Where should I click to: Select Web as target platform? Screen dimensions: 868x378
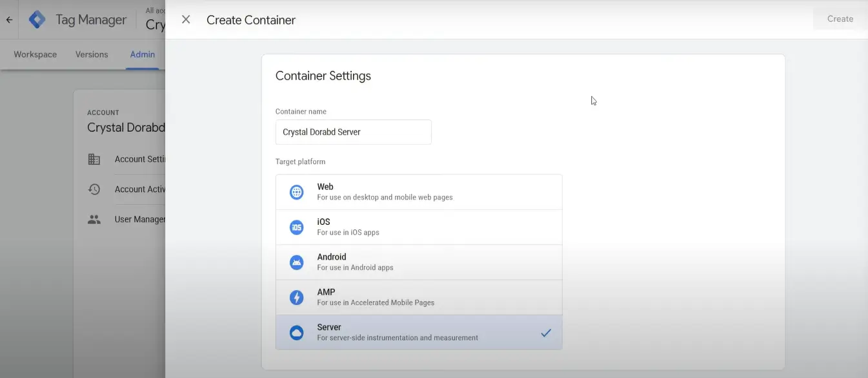tap(418, 192)
